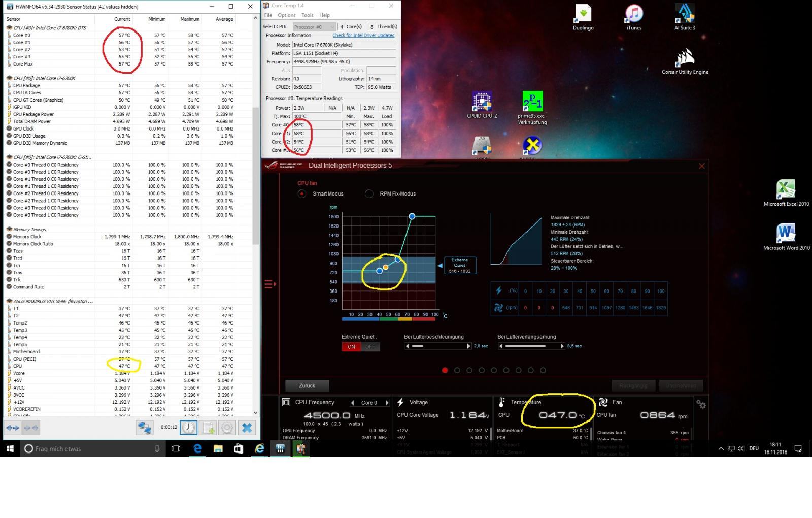812x518 pixels.
Task: Open HWiNFO remote network monitoring icon
Action: tap(145, 428)
